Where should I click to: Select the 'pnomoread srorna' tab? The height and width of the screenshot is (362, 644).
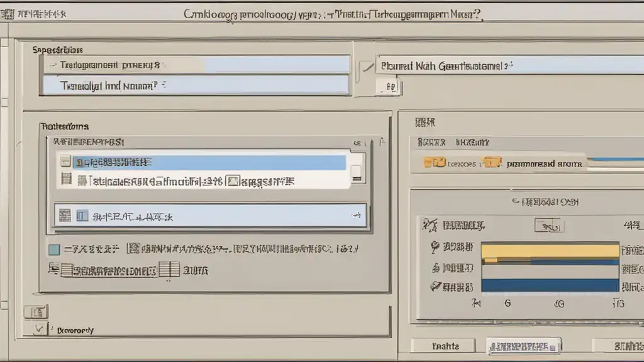click(543, 163)
